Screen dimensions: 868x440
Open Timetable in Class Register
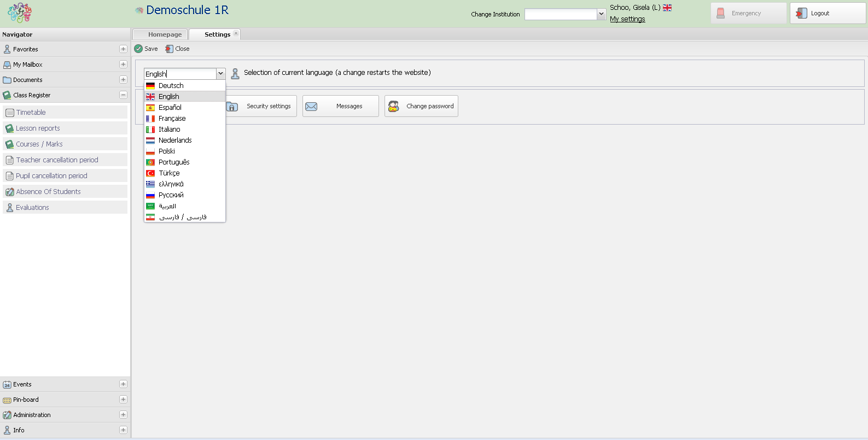point(31,113)
